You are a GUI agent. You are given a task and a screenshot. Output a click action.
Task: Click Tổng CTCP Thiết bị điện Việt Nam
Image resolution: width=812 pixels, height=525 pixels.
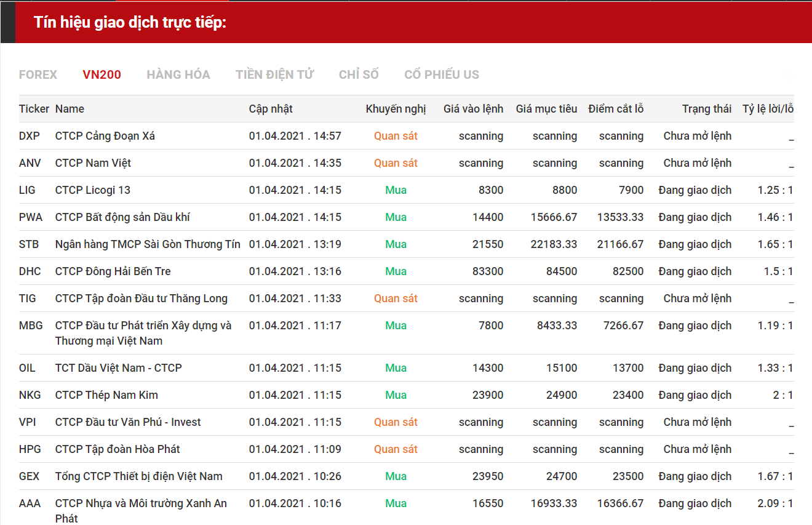point(139,476)
